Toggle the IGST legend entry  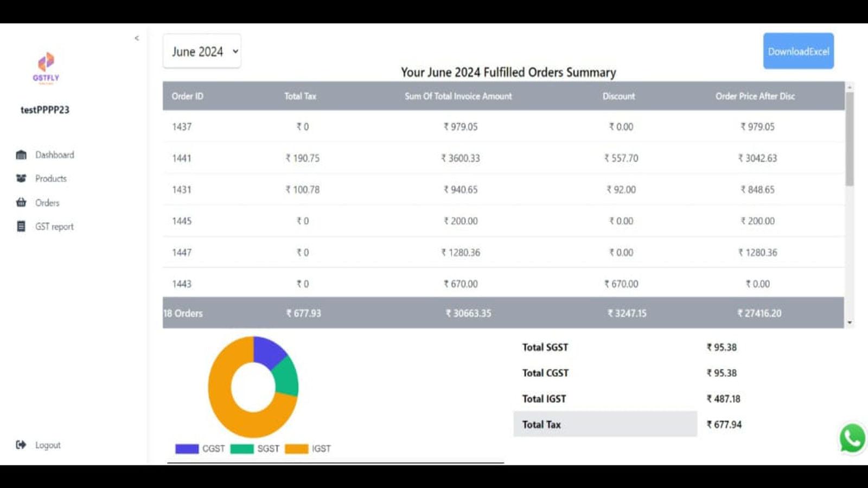click(x=307, y=448)
